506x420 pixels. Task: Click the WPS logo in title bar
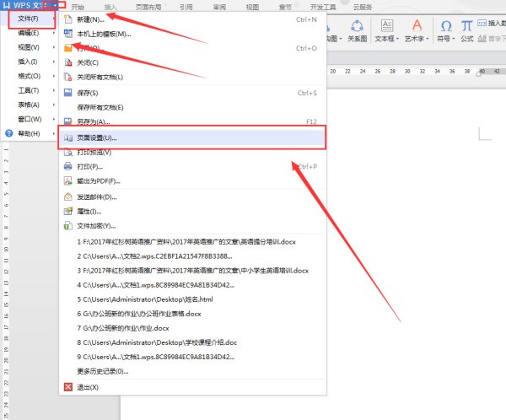tap(7, 5)
